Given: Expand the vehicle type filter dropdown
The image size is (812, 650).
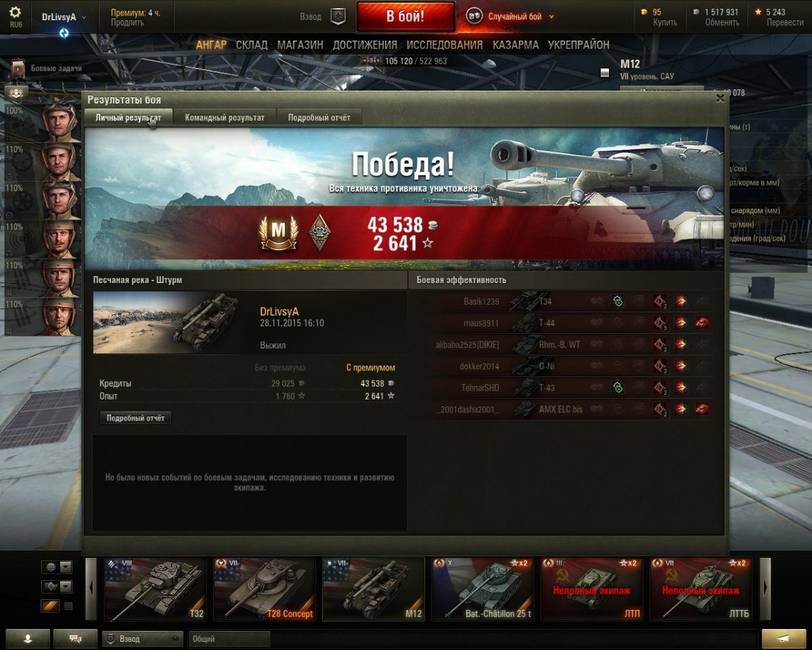Looking at the screenshot, I should [56, 586].
